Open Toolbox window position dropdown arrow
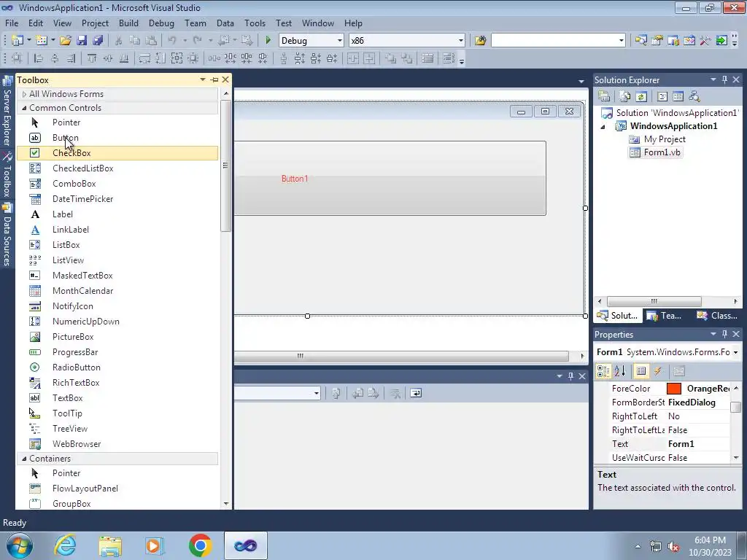The width and height of the screenshot is (747, 560). 203,79
